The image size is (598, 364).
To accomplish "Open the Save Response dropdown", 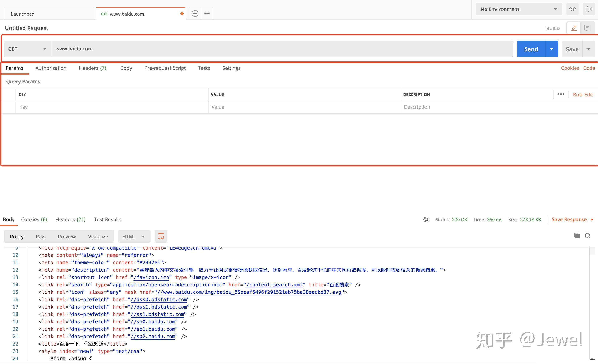I will pos(572,220).
